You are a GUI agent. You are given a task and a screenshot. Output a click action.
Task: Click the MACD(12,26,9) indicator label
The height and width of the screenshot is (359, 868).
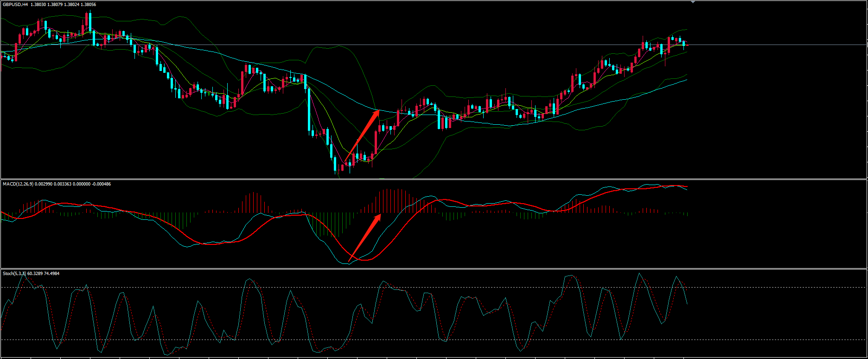tap(18, 184)
